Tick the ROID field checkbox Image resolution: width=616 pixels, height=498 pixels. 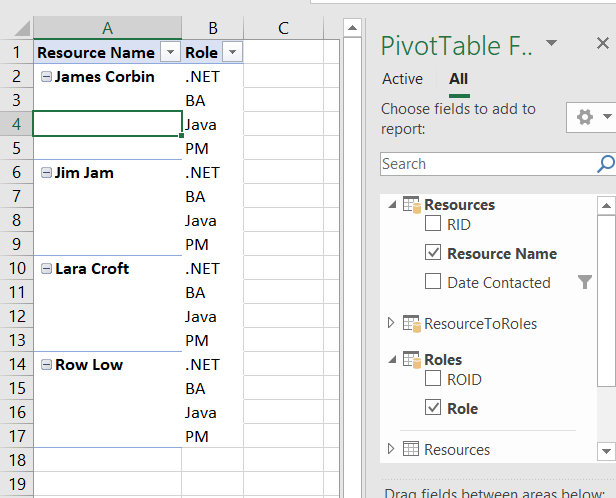(x=433, y=379)
